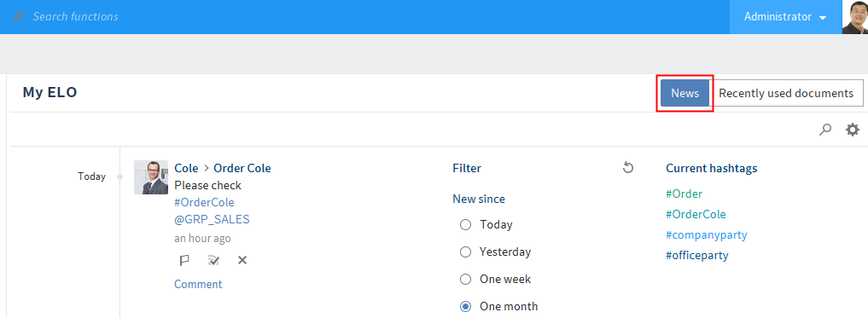868x318 pixels.
Task: Open My ELO settings gear
Action: click(x=853, y=130)
